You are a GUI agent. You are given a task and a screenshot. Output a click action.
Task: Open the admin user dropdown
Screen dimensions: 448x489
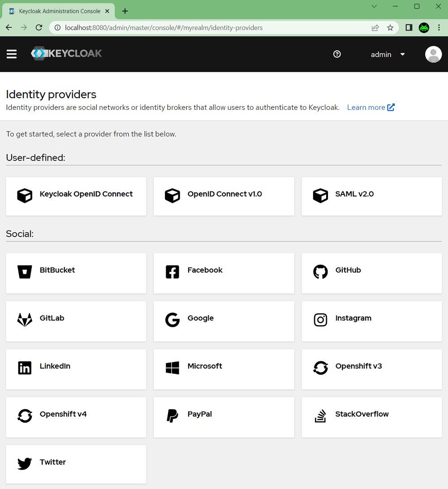[x=388, y=54]
